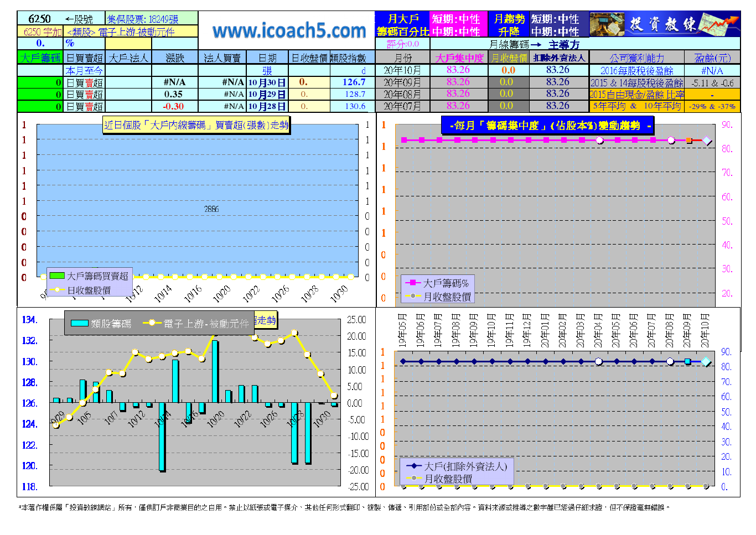Click the 盈餘(元) header cell
The height and width of the screenshot is (535, 756).
point(712,58)
